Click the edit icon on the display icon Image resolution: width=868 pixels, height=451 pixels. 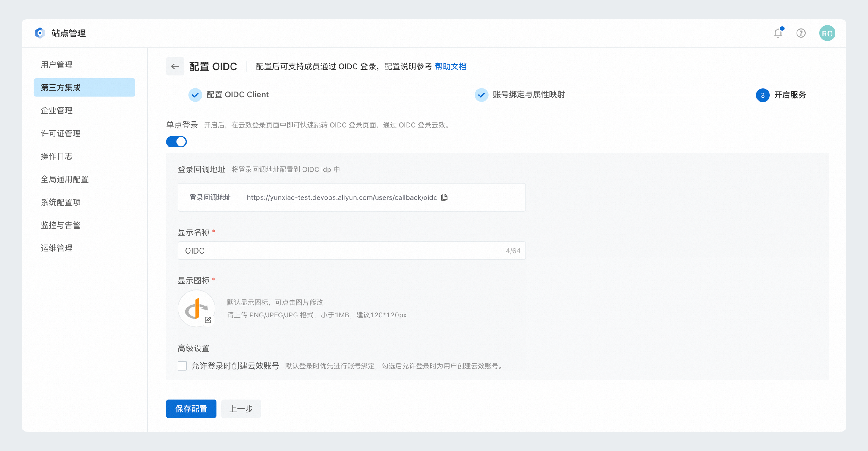(208, 320)
